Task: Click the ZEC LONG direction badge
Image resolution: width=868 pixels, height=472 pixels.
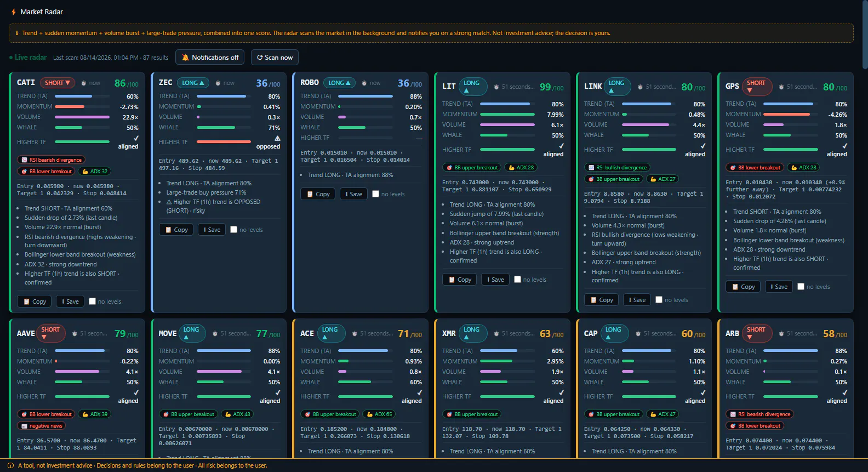Action: pyautogui.click(x=193, y=83)
